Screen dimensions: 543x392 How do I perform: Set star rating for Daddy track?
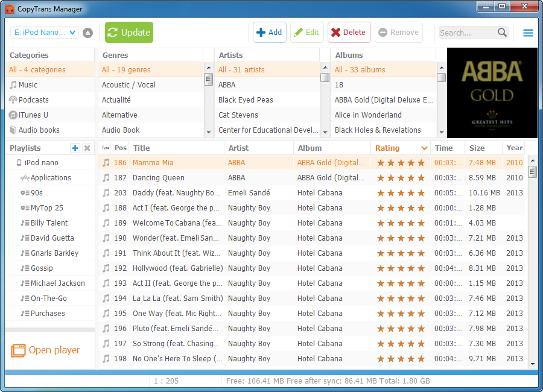click(401, 193)
